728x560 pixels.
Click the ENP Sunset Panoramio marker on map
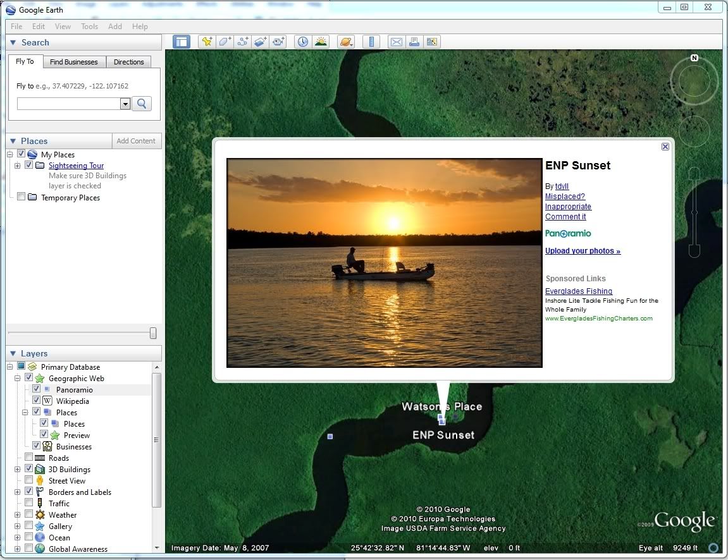(x=441, y=420)
